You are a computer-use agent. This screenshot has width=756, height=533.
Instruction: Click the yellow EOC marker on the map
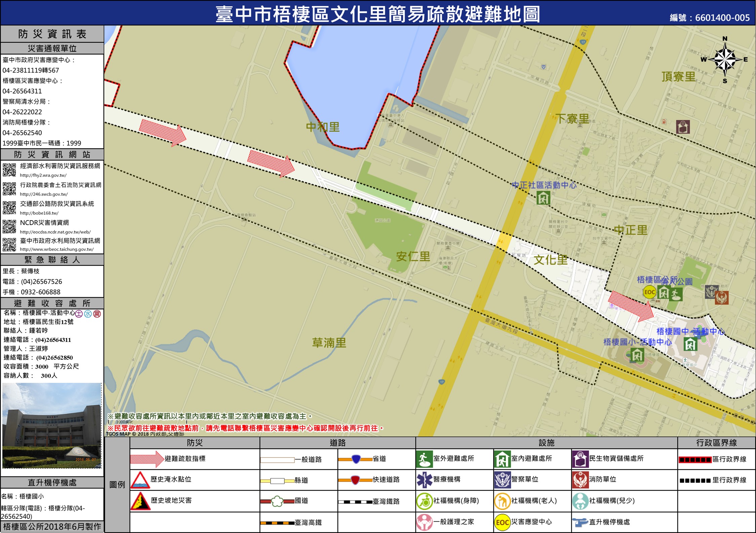tap(649, 292)
